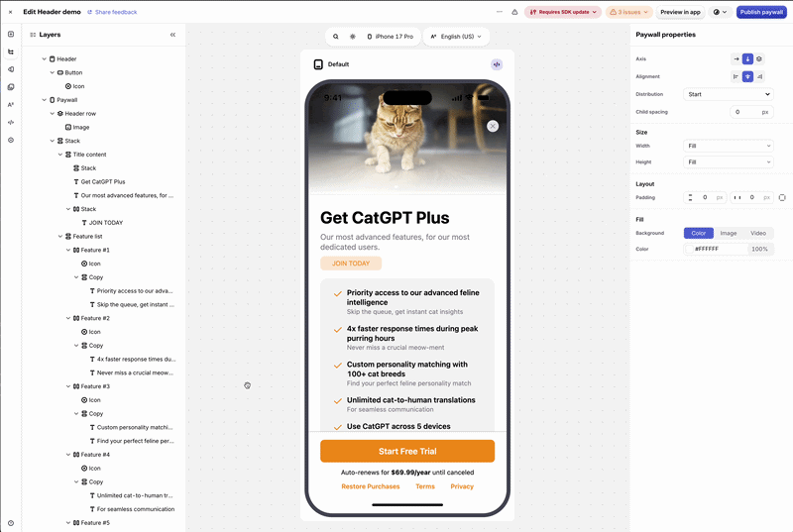Collapse the Layers panel with double chevron

(x=172, y=35)
